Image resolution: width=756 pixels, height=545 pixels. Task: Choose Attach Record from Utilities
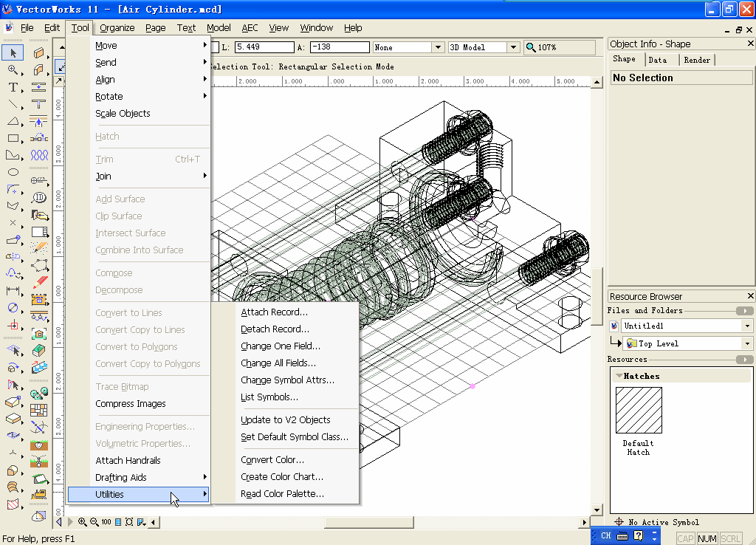click(x=286, y=312)
